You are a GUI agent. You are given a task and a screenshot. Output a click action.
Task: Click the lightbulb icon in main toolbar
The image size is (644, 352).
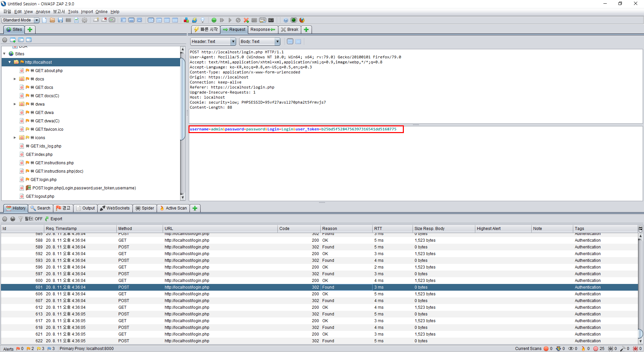pyautogui.click(x=202, y=20)
